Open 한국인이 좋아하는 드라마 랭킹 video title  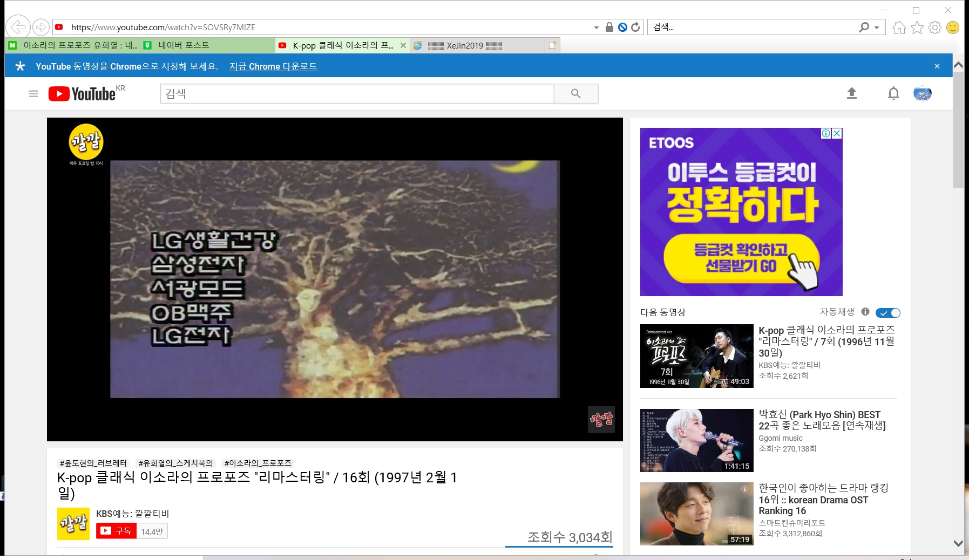point(823,499)
